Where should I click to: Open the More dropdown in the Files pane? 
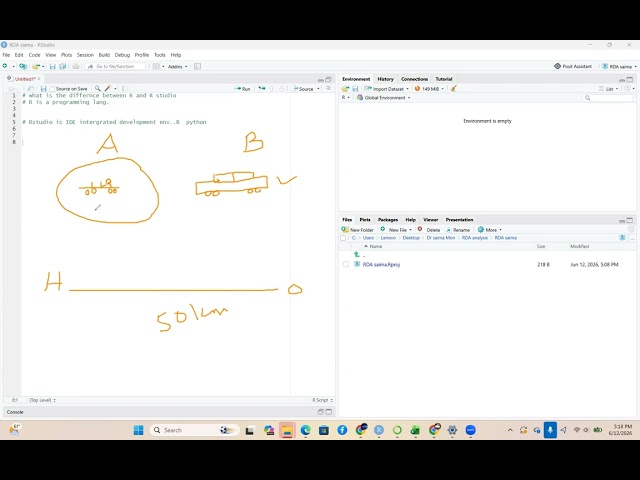(x=490, y=230)
